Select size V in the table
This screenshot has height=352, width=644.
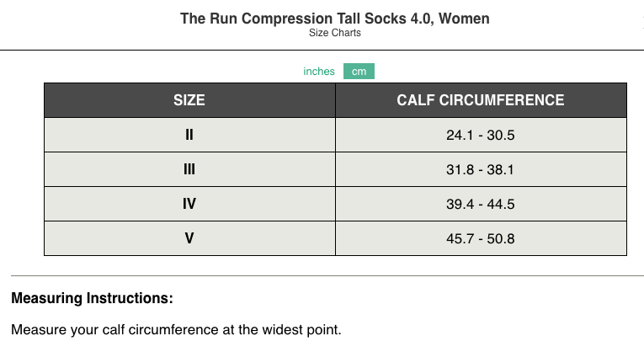pyautogui.click(x=189, y=238)
